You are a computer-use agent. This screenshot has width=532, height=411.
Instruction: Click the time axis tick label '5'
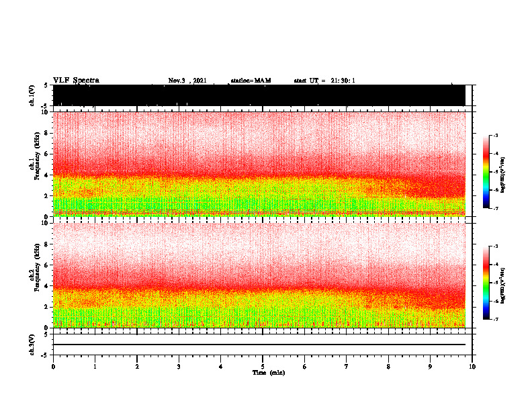tap(263, 367)
